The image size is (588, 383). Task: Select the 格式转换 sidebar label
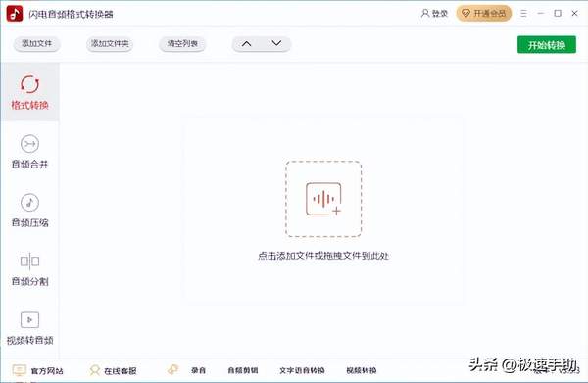[29, 105]
